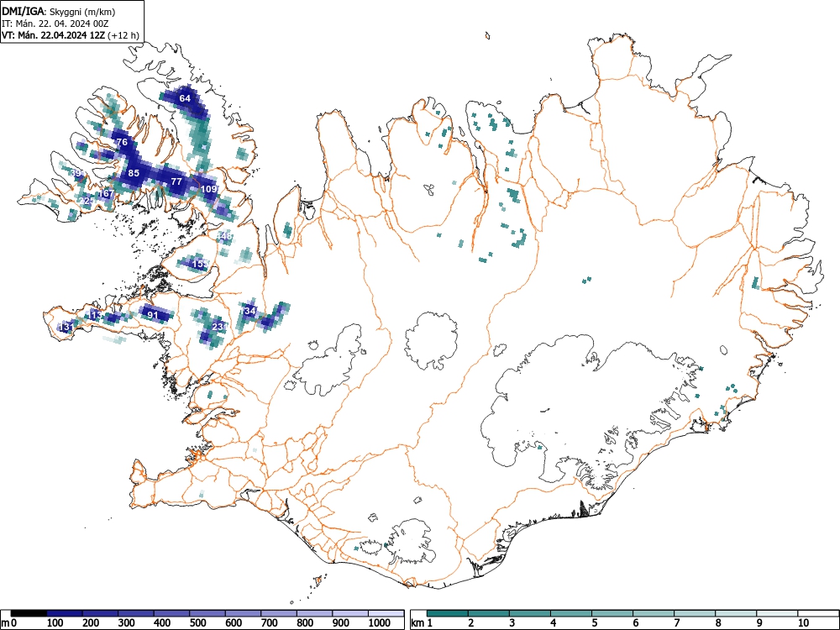840x630 pixels.
Task: Click the km legend label '5'
Action: (594, 622)
